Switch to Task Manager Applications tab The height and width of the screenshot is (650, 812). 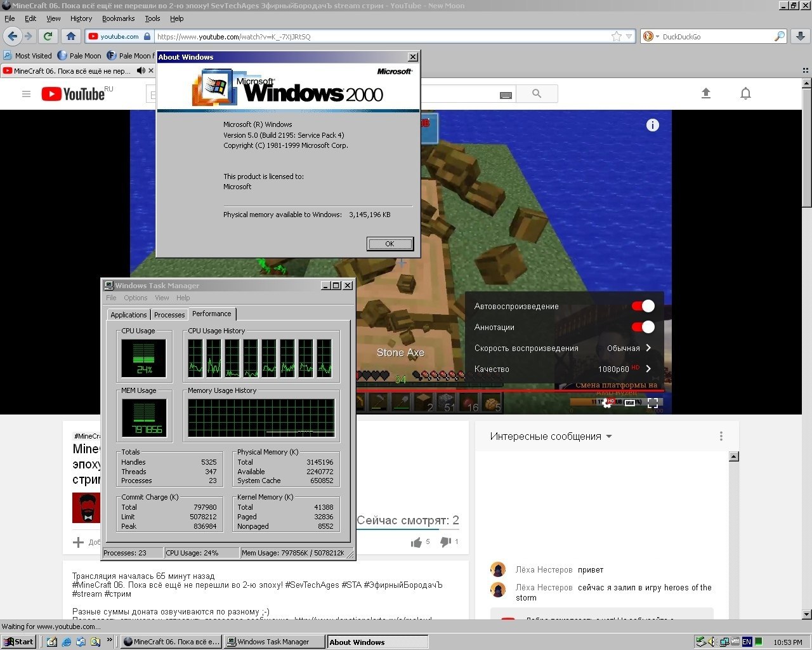tap(129, 314)
